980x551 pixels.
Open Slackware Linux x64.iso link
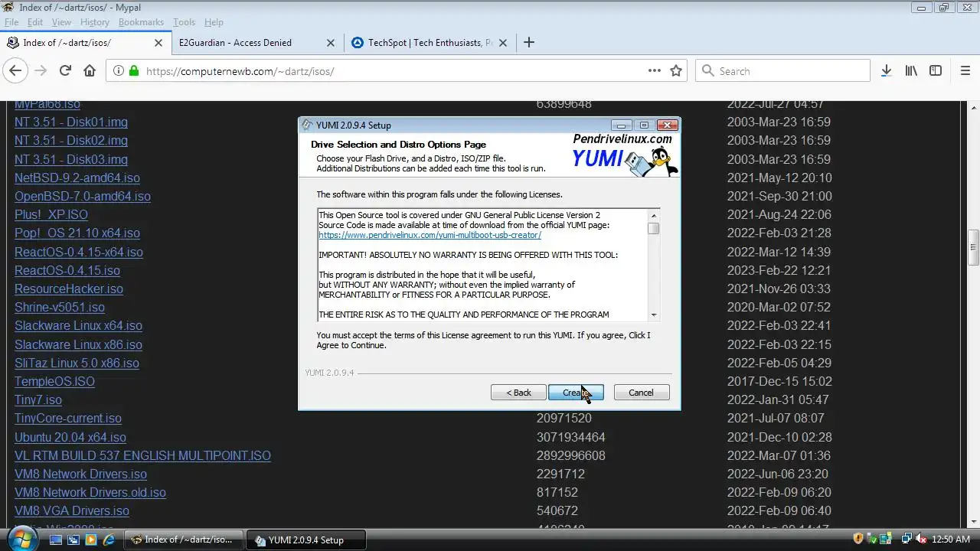tap(79, 325)
